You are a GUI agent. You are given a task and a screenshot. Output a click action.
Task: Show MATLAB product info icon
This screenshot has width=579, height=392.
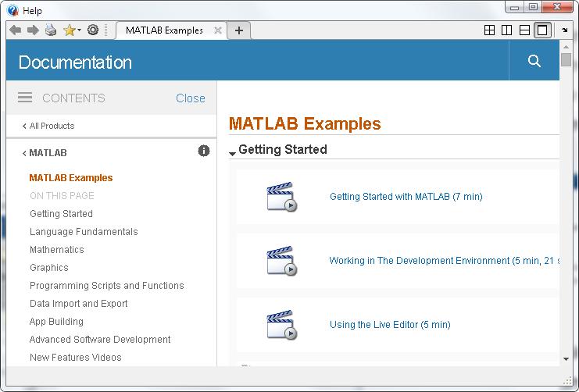tap(203, 151)
